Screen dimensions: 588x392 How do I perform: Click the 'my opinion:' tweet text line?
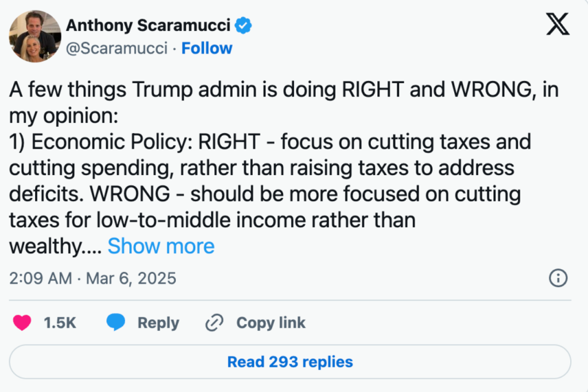coord(64,116)
